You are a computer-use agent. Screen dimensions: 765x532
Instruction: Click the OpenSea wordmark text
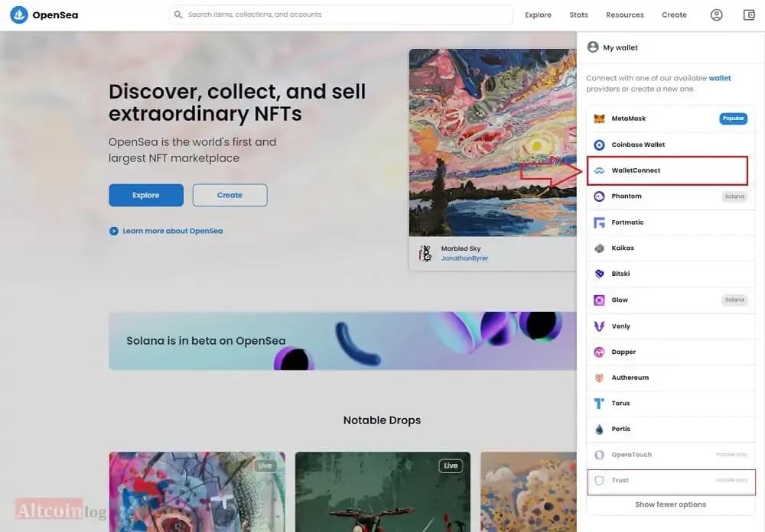55,15
